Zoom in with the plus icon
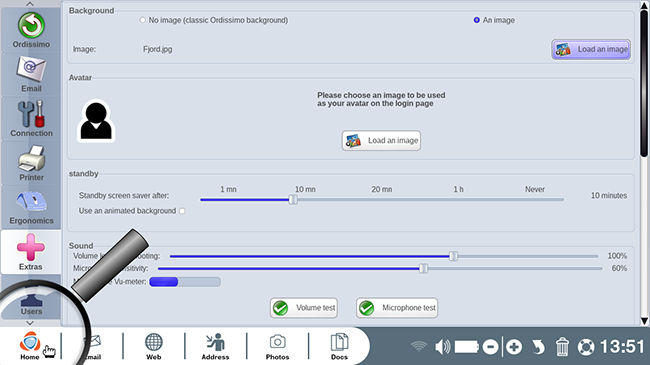This screenshot has width=650, height=365. pos(514,347)
